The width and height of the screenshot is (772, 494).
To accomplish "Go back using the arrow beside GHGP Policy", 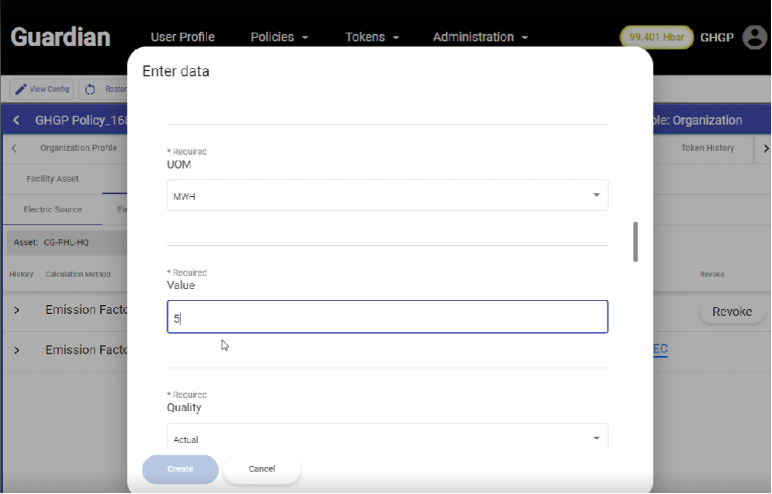I will [x=16, y=120].
